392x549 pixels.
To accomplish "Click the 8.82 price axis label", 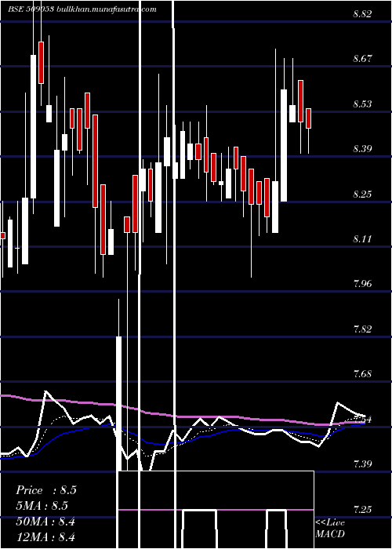I will pos(362,14).
